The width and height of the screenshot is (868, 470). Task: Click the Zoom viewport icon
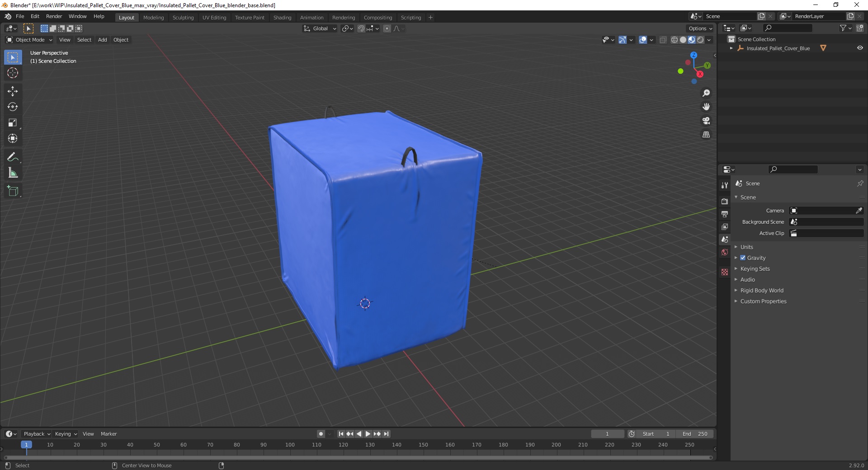[x=706, y=93]
